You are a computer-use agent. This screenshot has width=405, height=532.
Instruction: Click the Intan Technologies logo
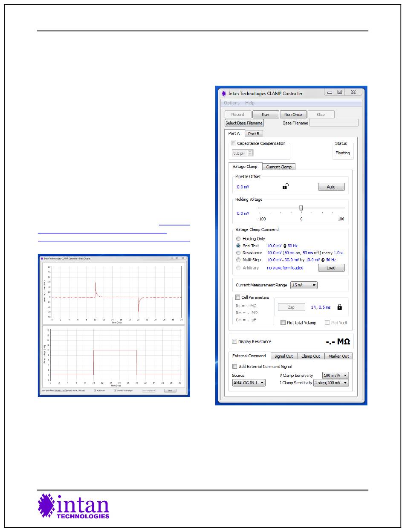(x=74, y=506)
